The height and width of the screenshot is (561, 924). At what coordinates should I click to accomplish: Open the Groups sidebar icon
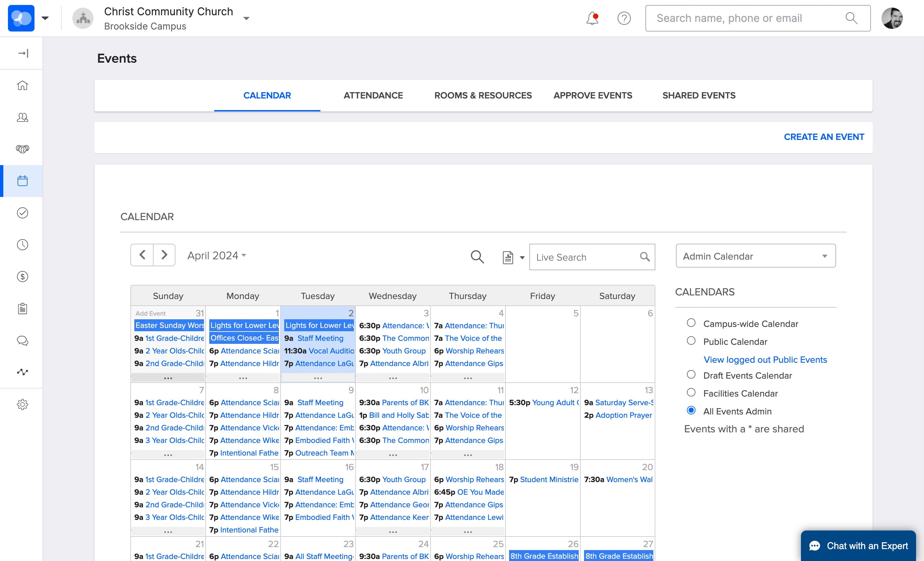pos(23,149)
